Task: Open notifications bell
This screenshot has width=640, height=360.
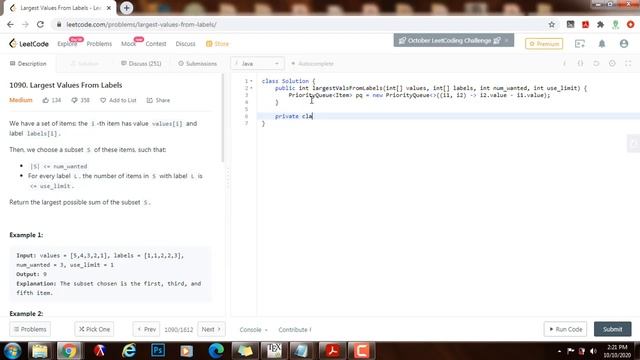Action: (x=602, y=44)
